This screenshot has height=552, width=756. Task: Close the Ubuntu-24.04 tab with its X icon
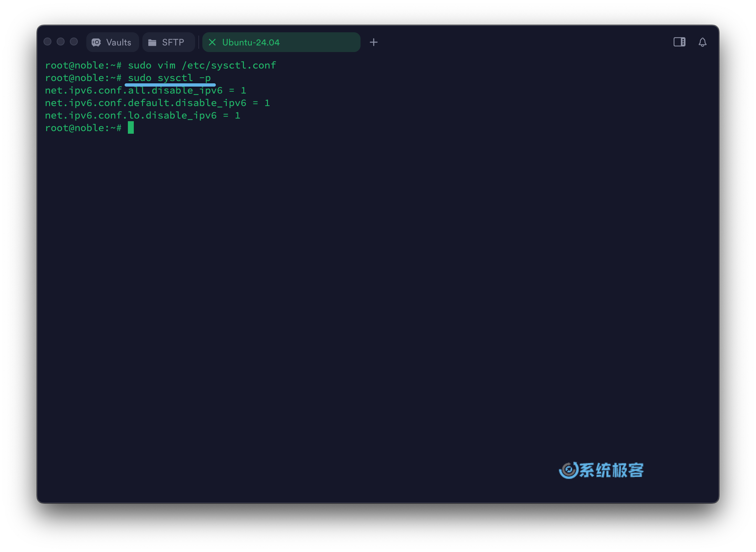[x=212, y=42]
